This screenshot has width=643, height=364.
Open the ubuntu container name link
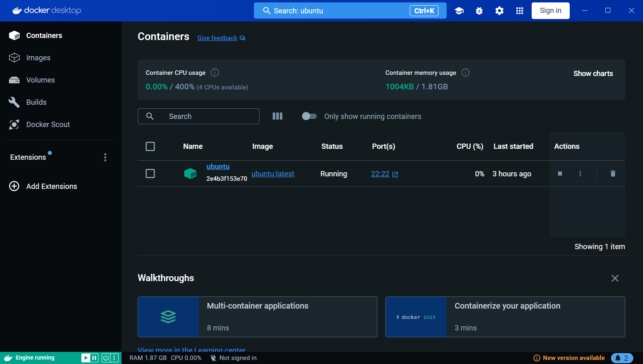(218, 166)
